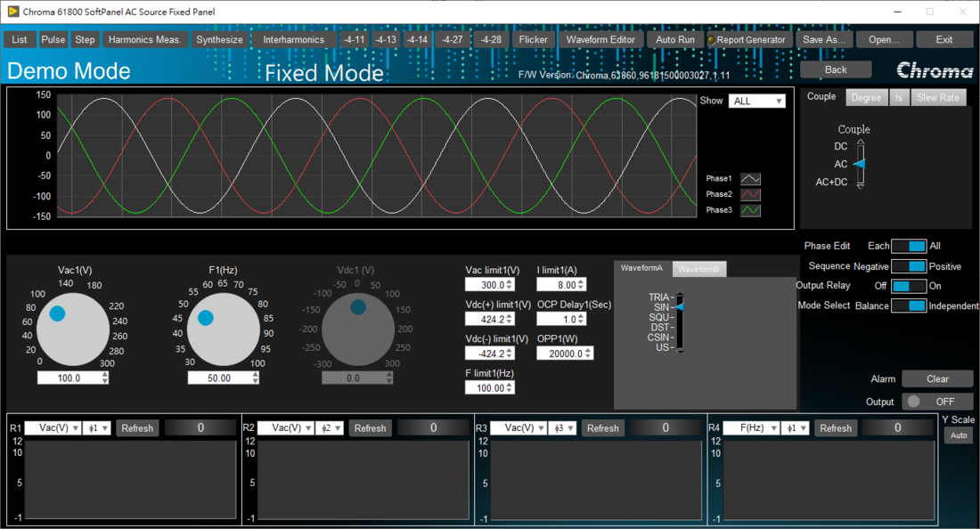
Task: Open the R2 phase ϕ2 dropdown
Action: [x=330, y=428]
